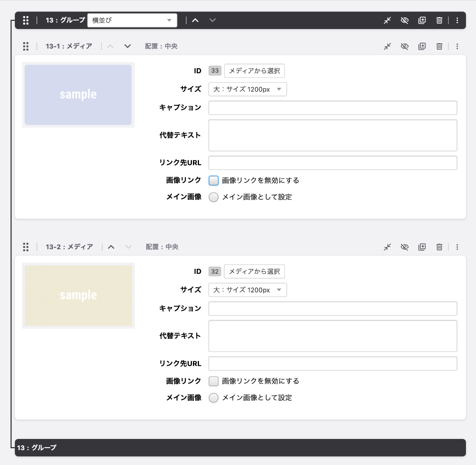The height and width of the screenshot is (465, 476).
Task: Click 配置：中央 label of unit 13-1
Action: tap(161, 46)
